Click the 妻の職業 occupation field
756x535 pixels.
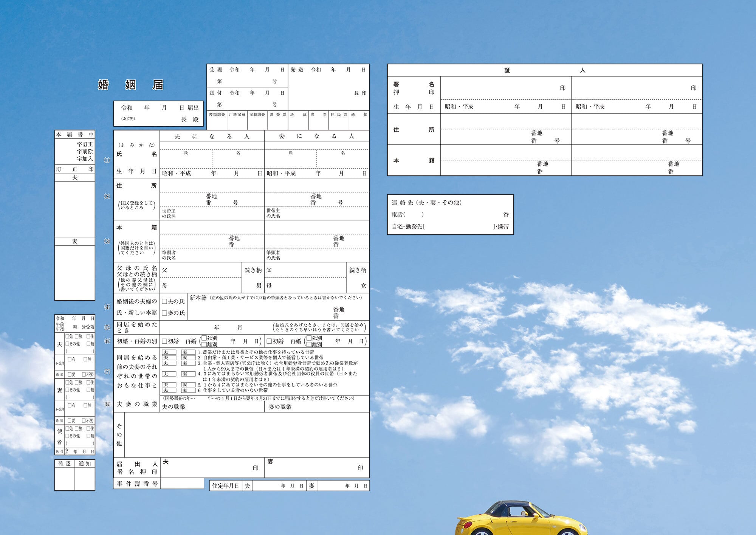317,407
